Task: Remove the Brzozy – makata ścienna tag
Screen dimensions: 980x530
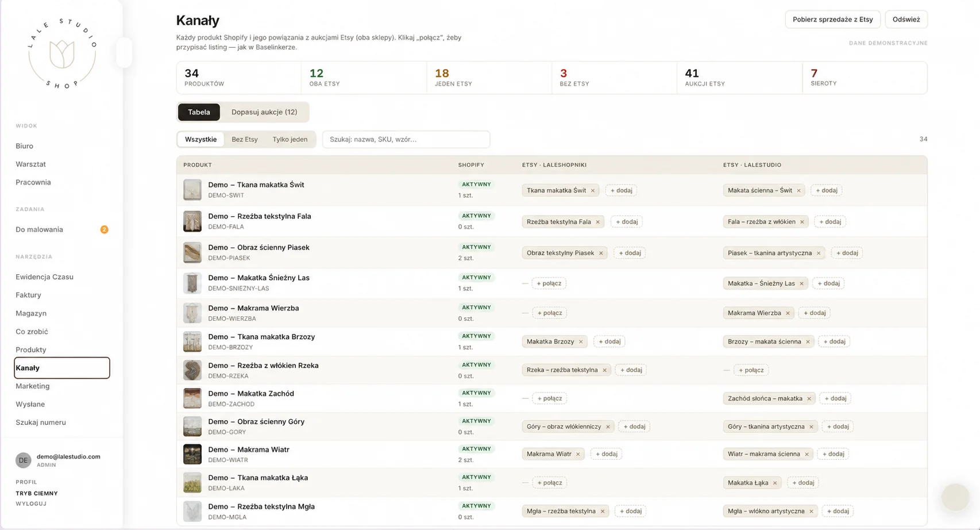Action: 808,341
